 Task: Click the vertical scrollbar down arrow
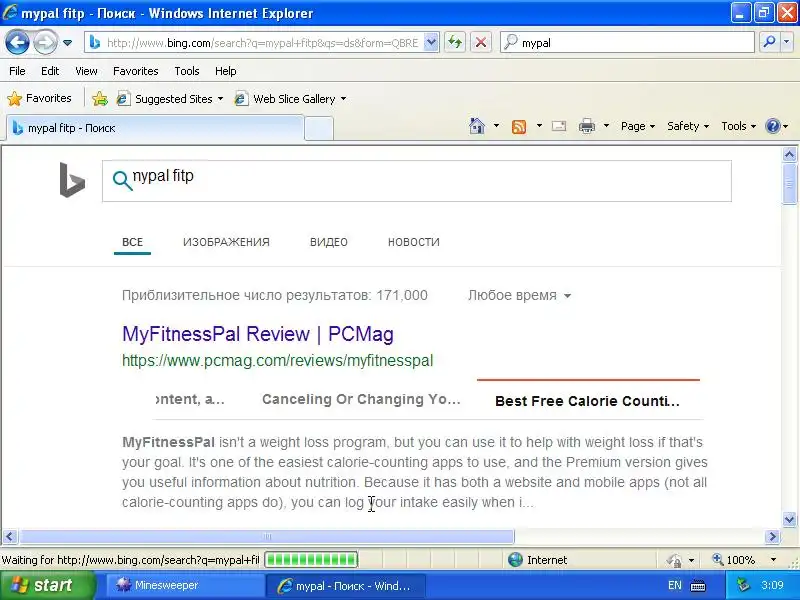[789, 519]
